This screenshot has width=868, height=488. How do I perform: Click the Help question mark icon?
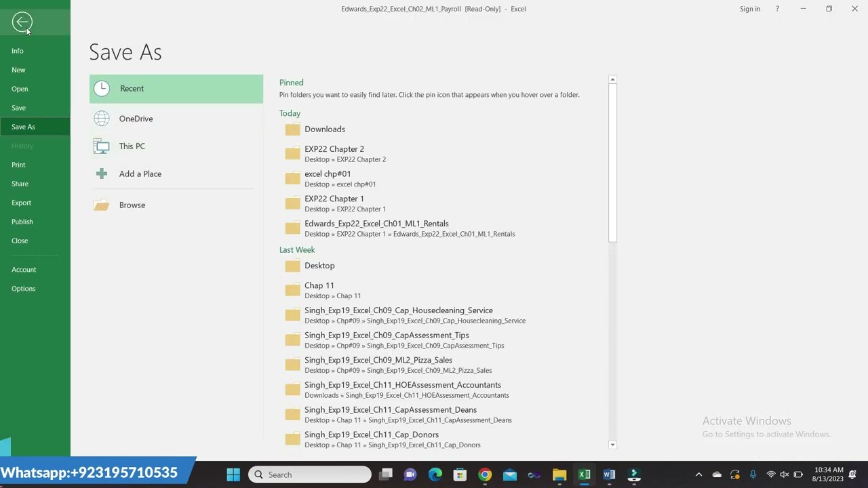click(777, 9)
